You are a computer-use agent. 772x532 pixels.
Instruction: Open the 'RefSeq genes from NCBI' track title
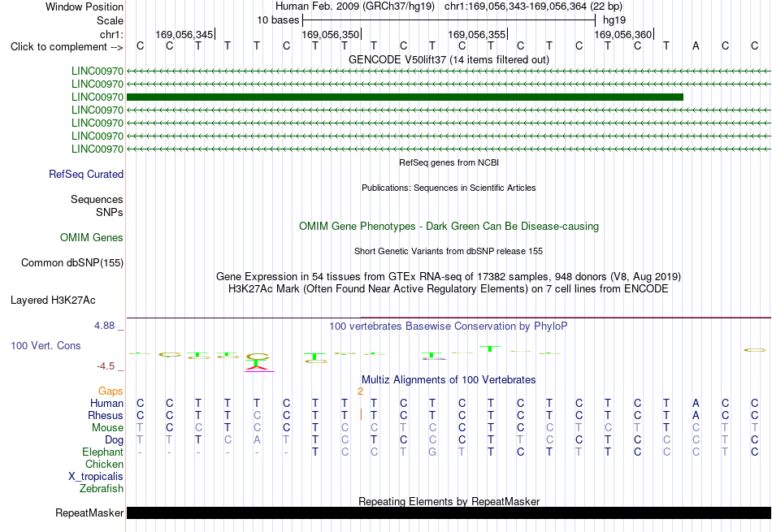click(x=449, y=162)
